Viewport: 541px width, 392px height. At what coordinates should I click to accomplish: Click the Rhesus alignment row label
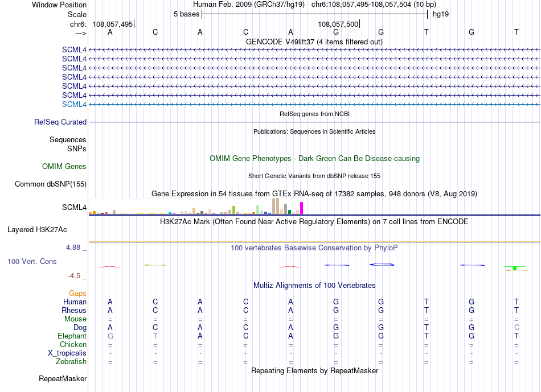74,310
